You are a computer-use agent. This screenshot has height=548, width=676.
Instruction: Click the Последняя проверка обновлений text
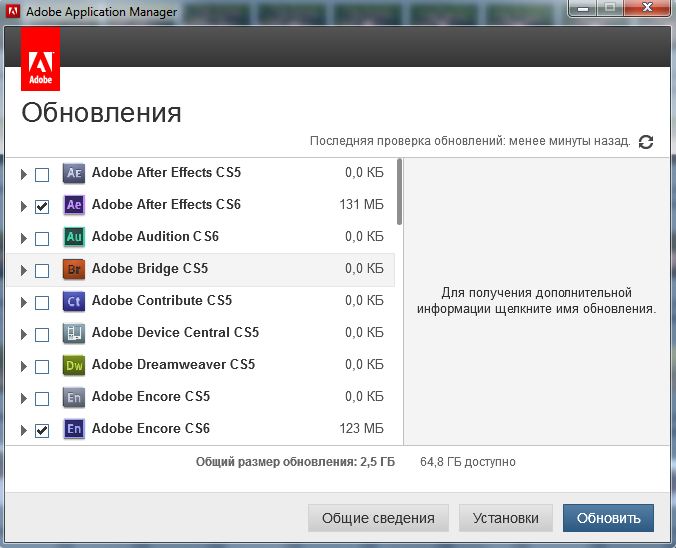coord(470,141)
